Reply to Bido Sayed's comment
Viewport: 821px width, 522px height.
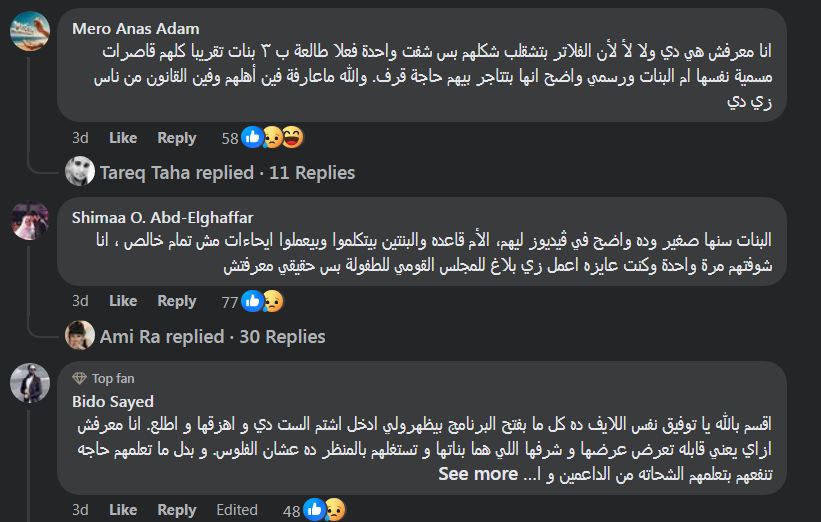[177, 509]
